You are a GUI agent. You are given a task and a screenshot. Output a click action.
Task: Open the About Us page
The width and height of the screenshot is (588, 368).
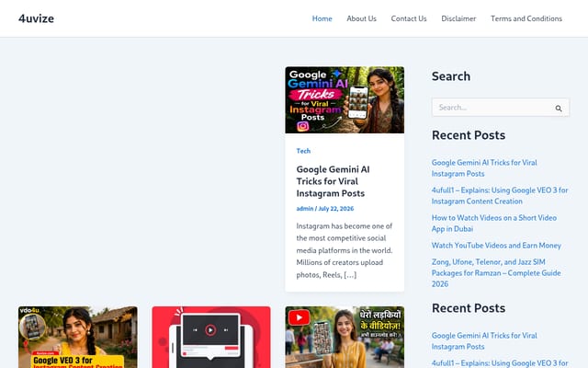[x=361, y=18]
